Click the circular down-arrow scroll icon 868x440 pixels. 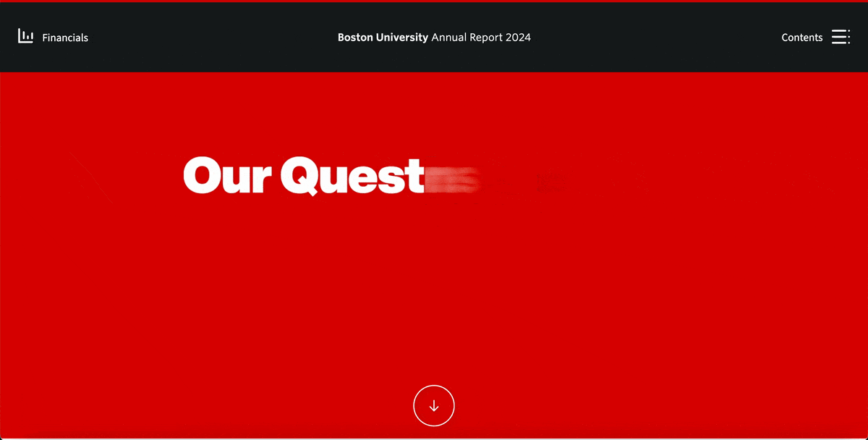[x=434, y=405]
